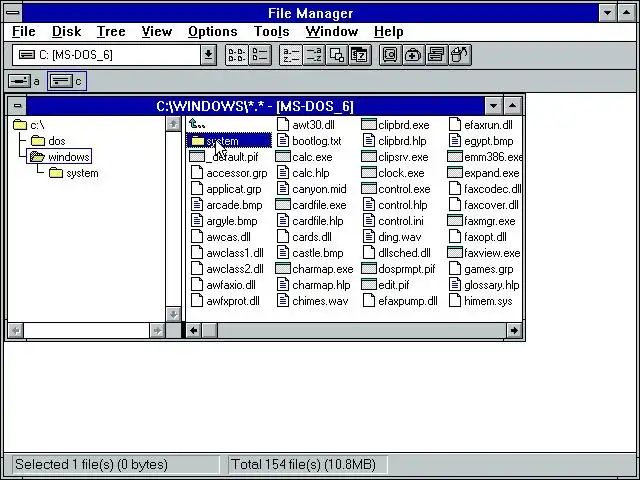Image resolution: width=640 pixels, height=480 pixels.
Task: Click file list scrollbar left arrow
Action: tap(194, 330)
